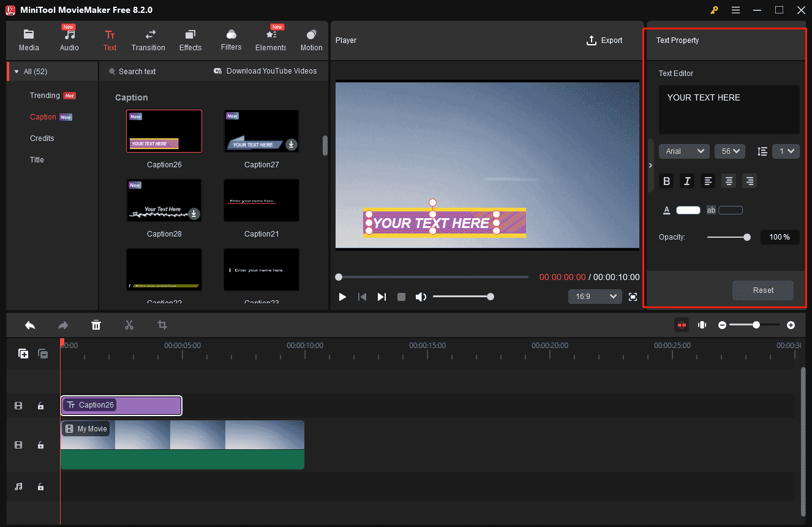Open the hamburger main menu

click(735, 10)
